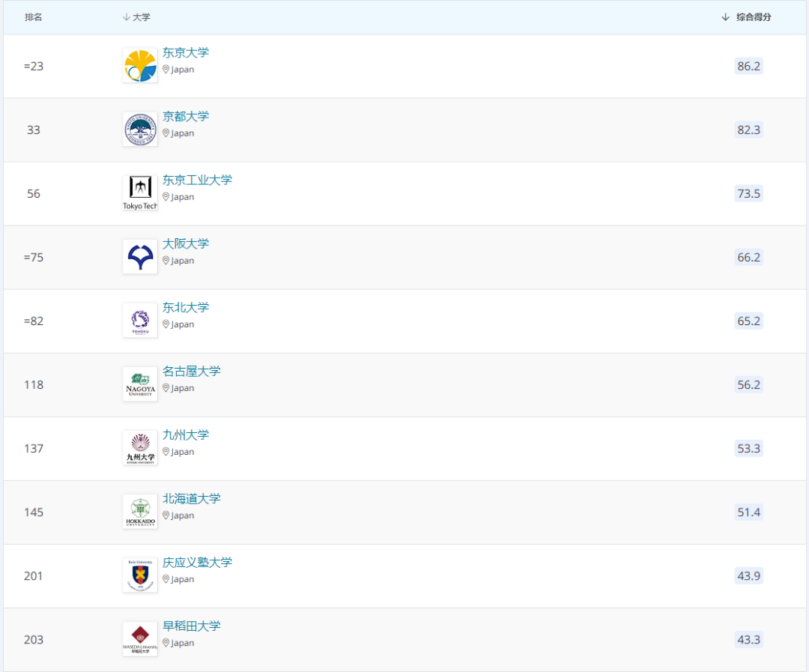Sort by the 综合得分 column arrow
This screenshot has width=809, height=672.
pyautogui.click(x=725, y=17)
